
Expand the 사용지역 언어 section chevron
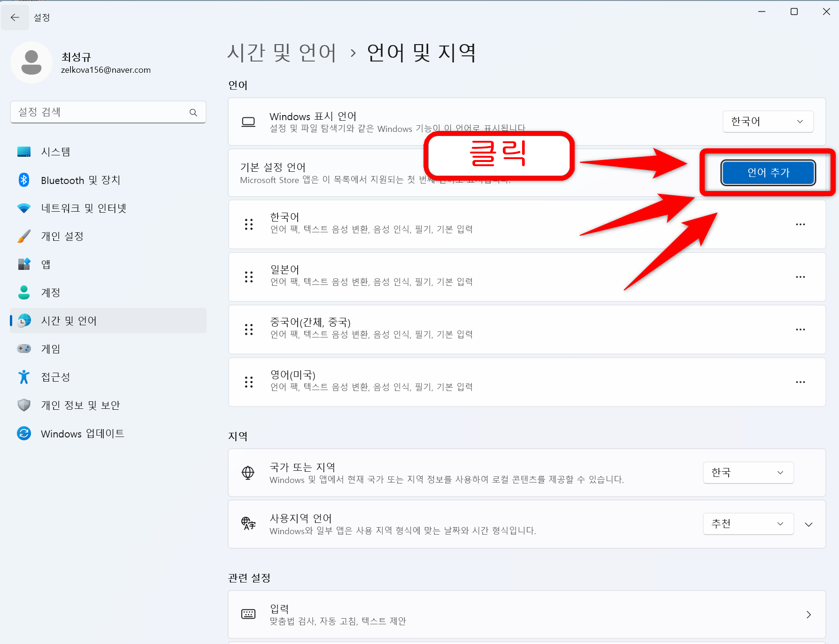click(x=808, y=524)
